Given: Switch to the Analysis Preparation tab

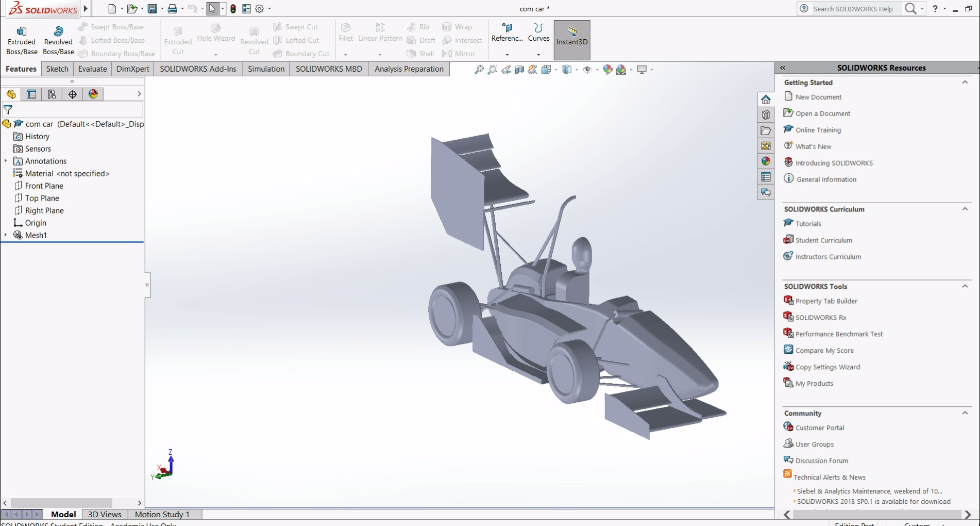Looking at the screenshot, I should (409, 69).
